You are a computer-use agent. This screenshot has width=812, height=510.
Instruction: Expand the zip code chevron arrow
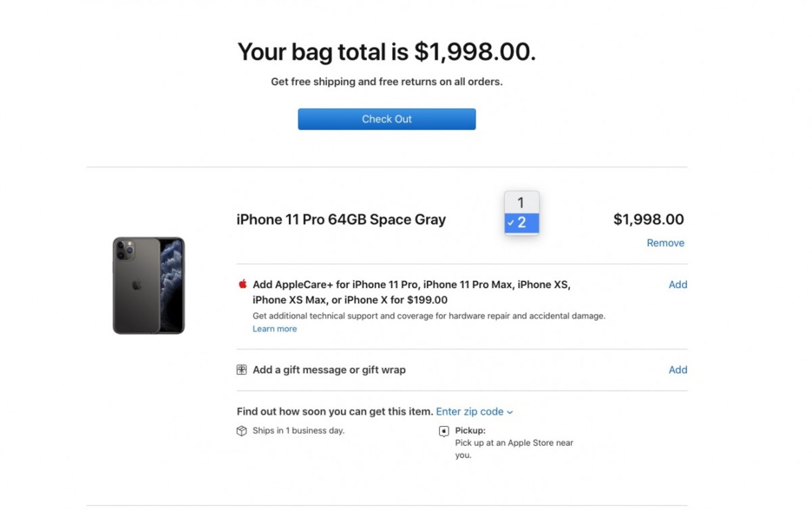click(510, 412)
